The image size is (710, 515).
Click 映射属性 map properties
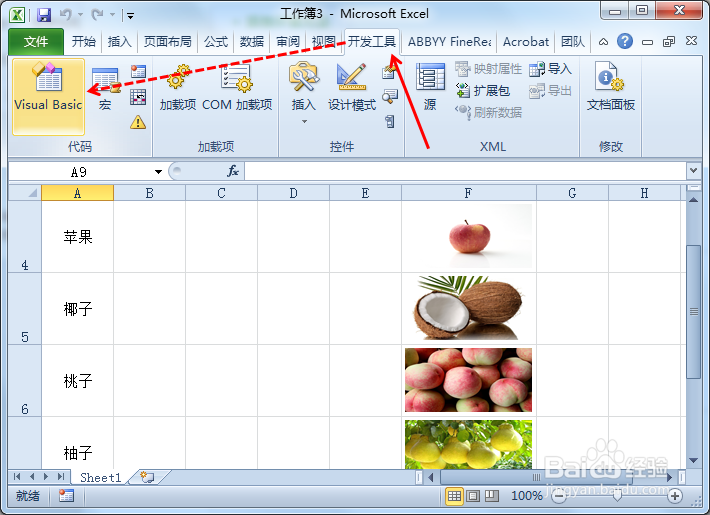tap(488, 69)
